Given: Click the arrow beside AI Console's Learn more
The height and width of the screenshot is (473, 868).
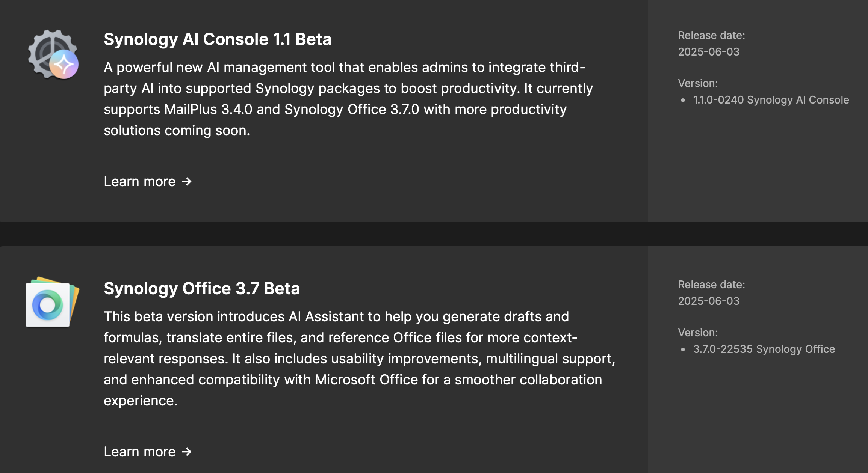Looking at the screenshot, I should [x=187, y=182].
